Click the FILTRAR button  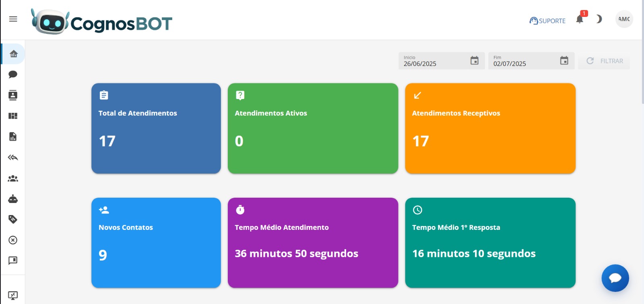(x=604, y=61)
